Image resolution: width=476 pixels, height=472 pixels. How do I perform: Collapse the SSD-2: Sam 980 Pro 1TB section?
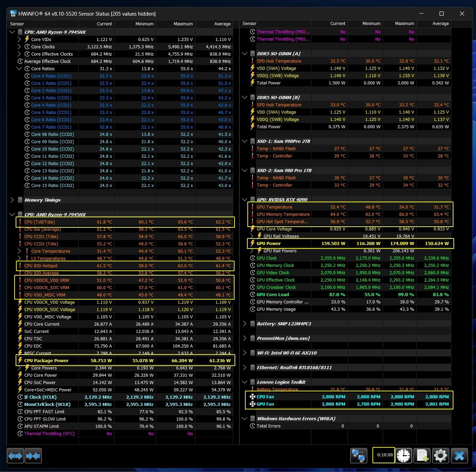point(245,170)
